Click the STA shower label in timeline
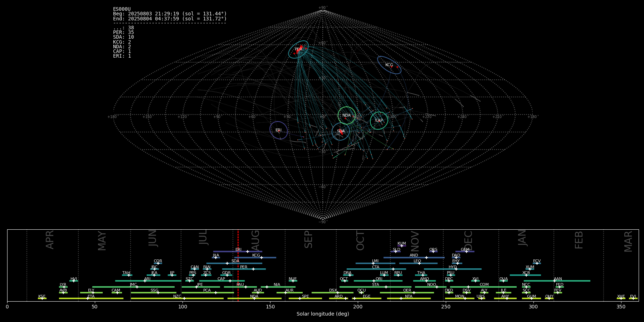This screenshot has height=322, width=644. (375, 285)
